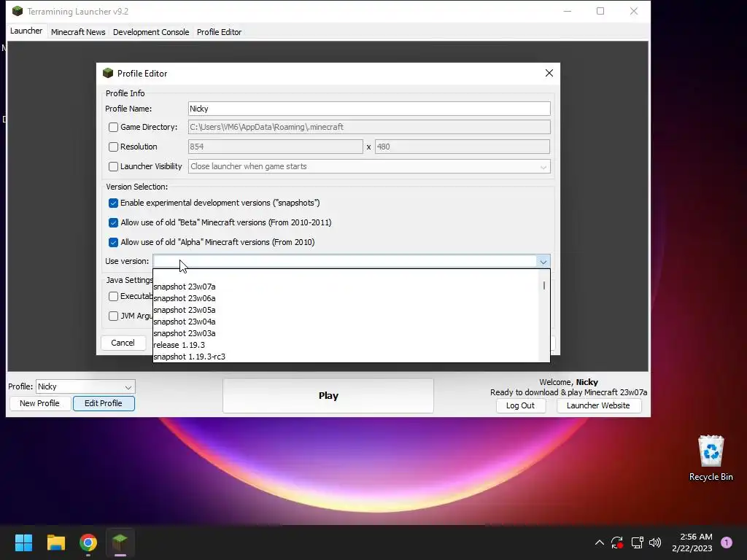Click the resolution width field 854
Screen dimensions: 747x560
pos(275,147)
